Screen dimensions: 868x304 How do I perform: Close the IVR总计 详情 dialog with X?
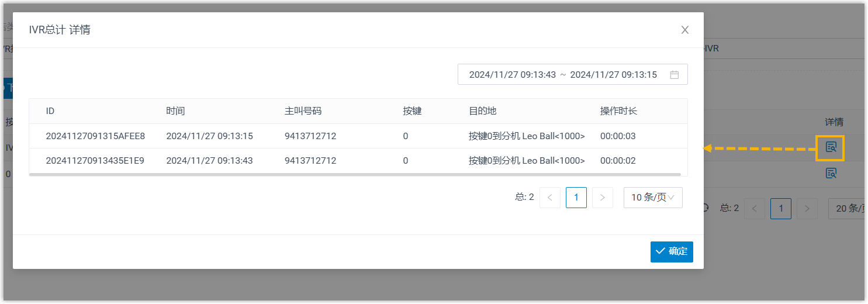point(685,30)
